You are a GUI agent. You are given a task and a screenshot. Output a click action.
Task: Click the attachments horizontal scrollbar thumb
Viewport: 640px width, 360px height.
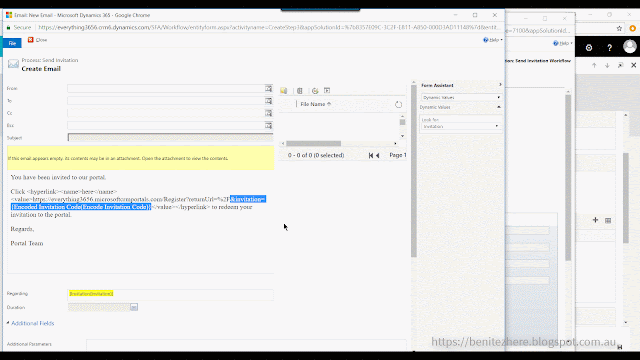313,143
